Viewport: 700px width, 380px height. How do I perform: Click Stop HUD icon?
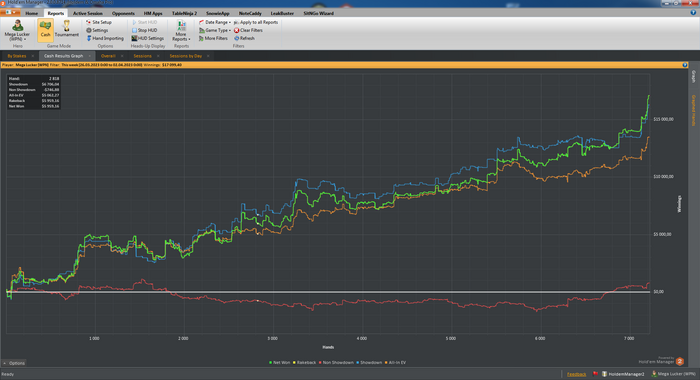pyautogui.click(x=134, y=30)
